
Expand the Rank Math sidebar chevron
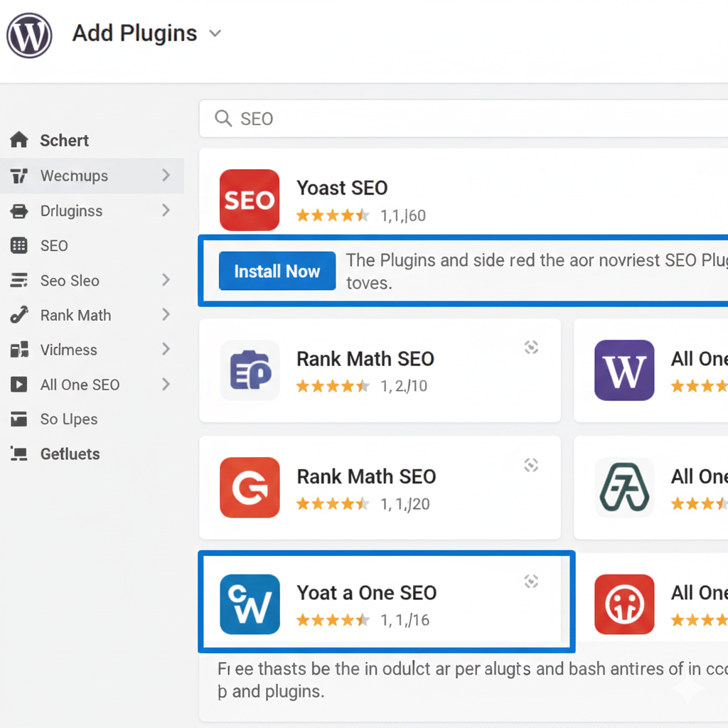166,314
